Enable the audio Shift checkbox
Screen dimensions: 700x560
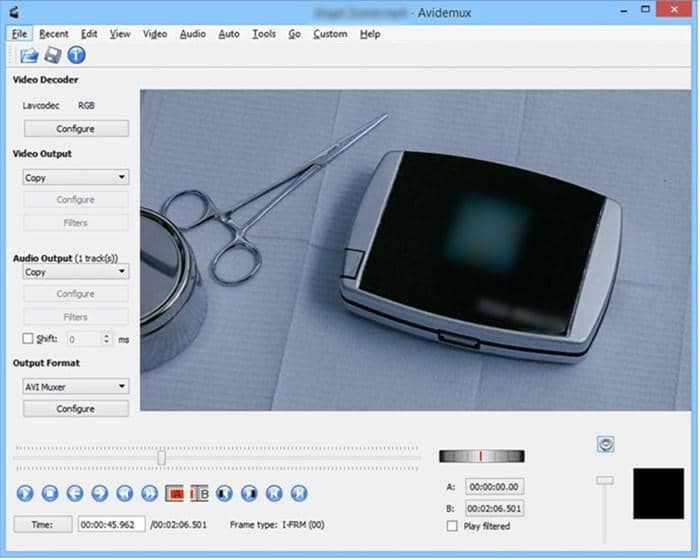point(28,339)
